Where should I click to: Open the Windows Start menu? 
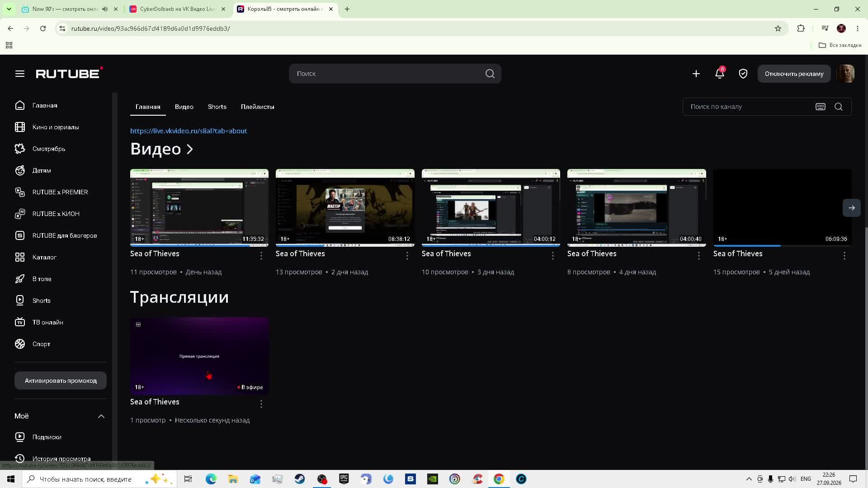tap(11, 479)
